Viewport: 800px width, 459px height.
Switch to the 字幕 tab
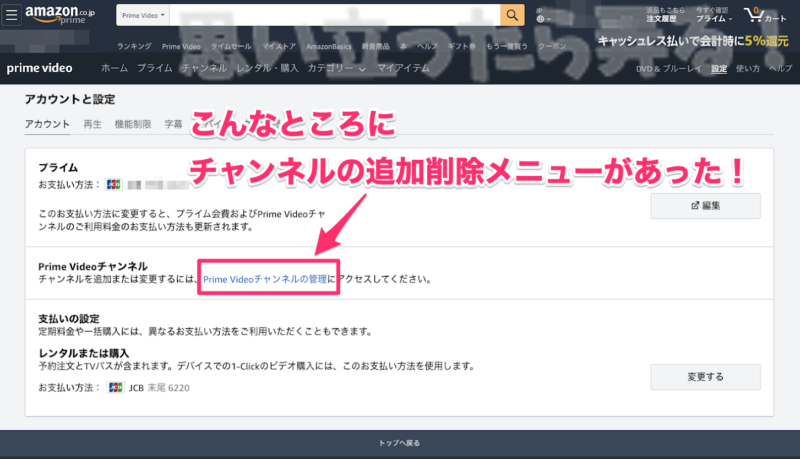coord(173,124)
